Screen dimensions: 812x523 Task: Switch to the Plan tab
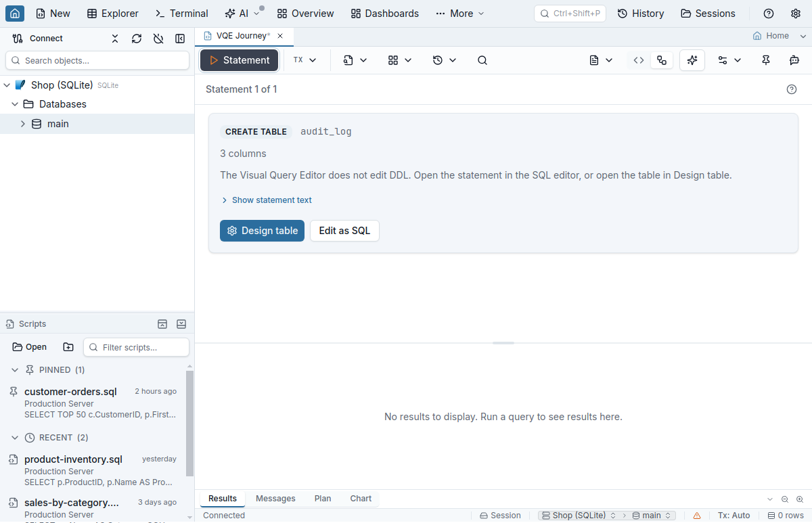click(323, 499)
